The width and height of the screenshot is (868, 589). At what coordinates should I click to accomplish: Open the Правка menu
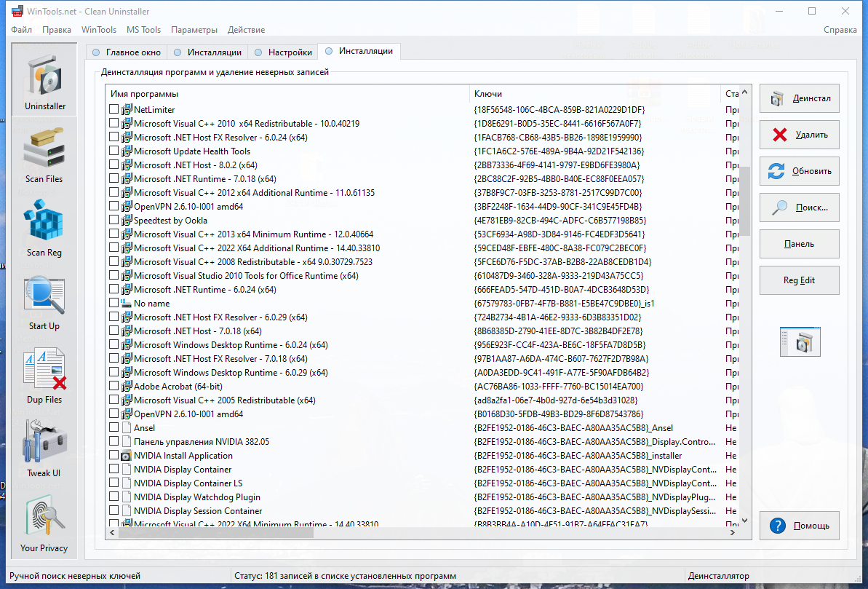pos(57,30)
